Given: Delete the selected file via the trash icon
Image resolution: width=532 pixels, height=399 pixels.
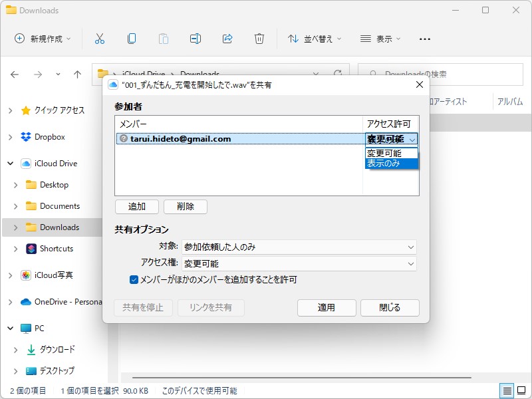Looking at the screenshot, I should pos(259,39).
